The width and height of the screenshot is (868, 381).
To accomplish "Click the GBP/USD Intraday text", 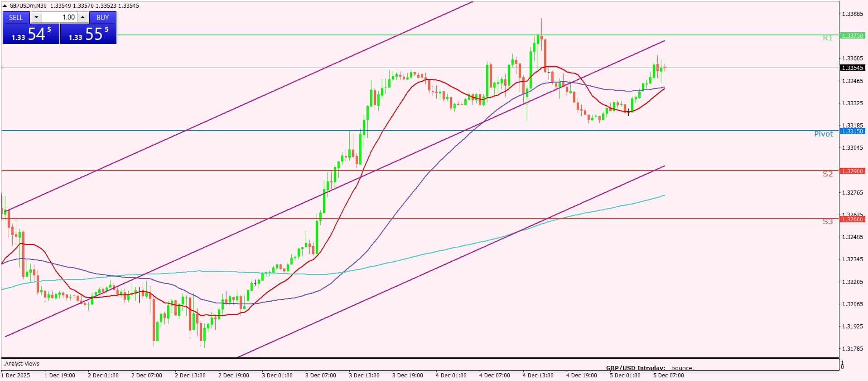I will coord(635,368).
